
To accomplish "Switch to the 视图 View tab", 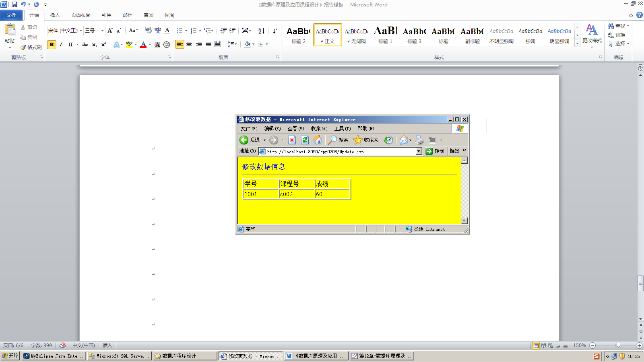I will click(169, 15).
